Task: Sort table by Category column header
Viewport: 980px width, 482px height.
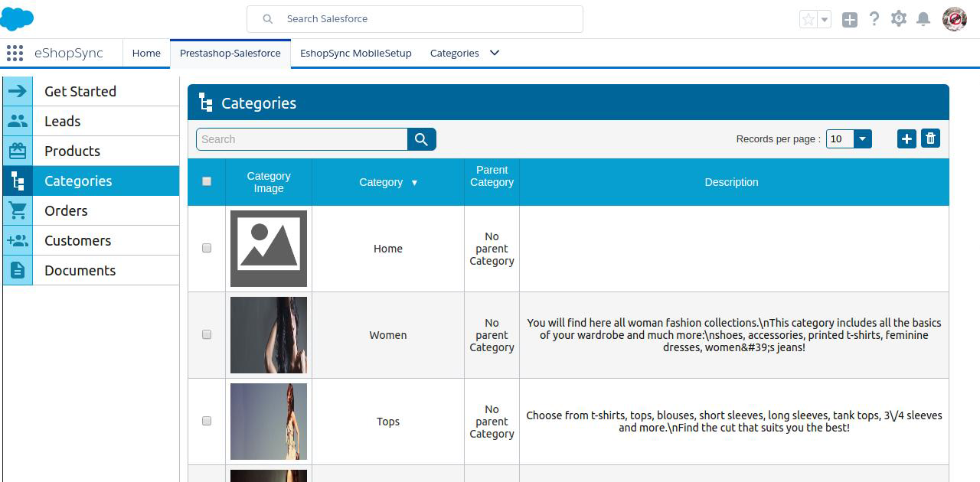Action: (387, 182)
